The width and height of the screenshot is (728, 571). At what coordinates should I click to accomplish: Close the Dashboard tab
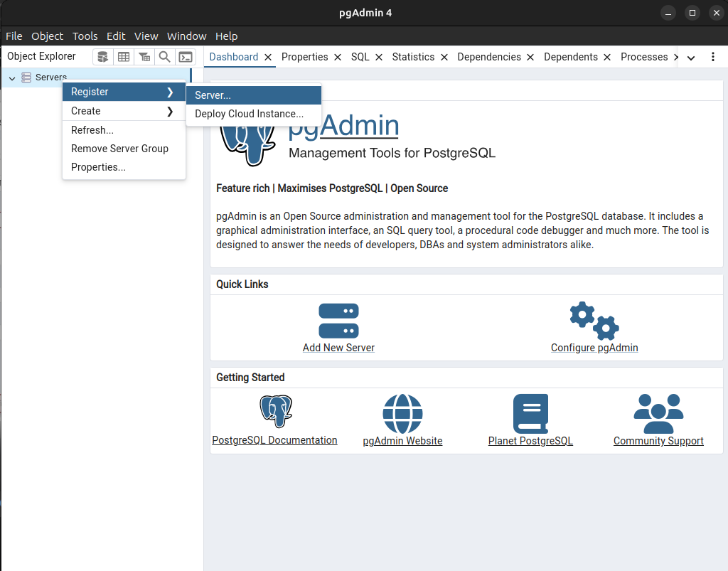268,57
